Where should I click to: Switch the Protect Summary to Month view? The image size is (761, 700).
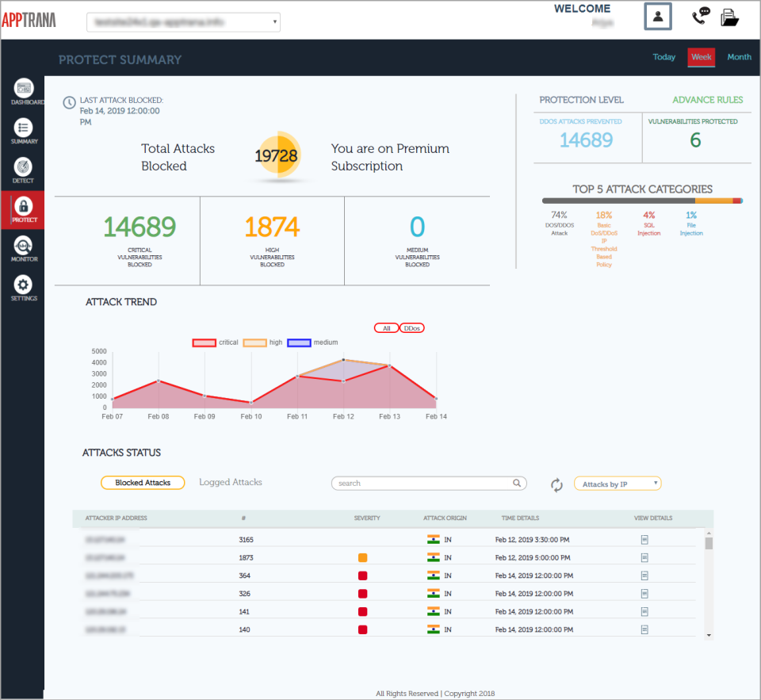click(739, 57)
